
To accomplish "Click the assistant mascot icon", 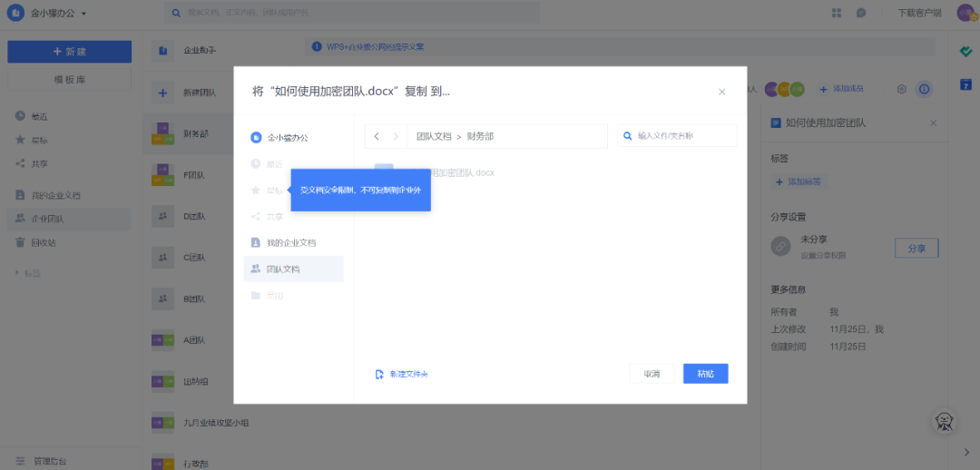I will (946, 421).
